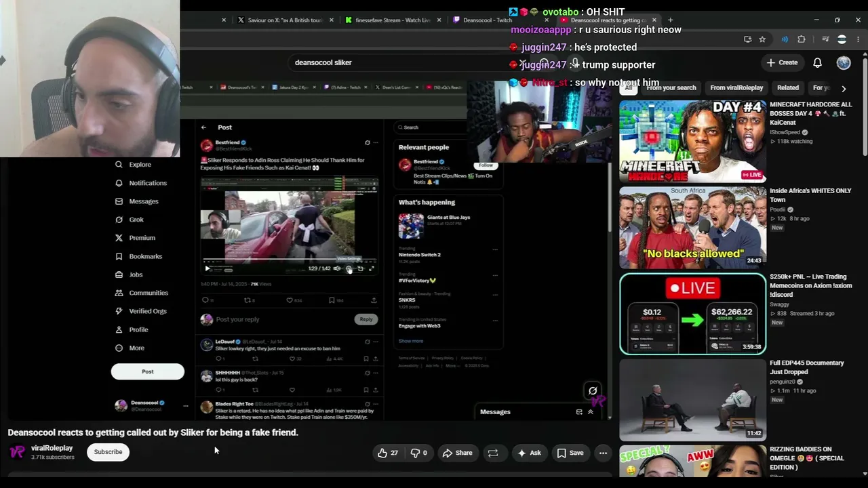Open the Live Trading Memecoins thumbnail
This screenshot has height=488, width=868.
coord(692,314)
